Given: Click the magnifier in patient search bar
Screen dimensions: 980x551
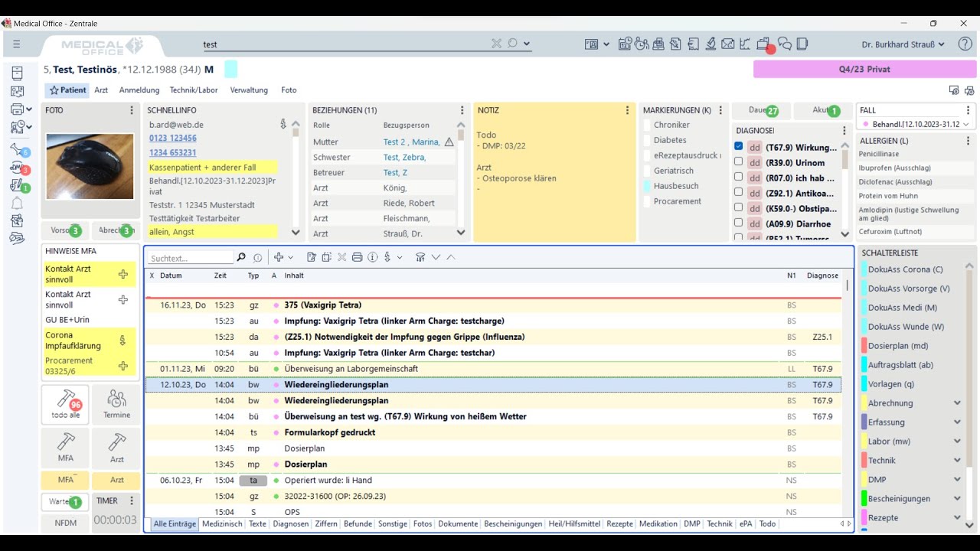Looking at the screenshot, I should [x=513, y=44].
